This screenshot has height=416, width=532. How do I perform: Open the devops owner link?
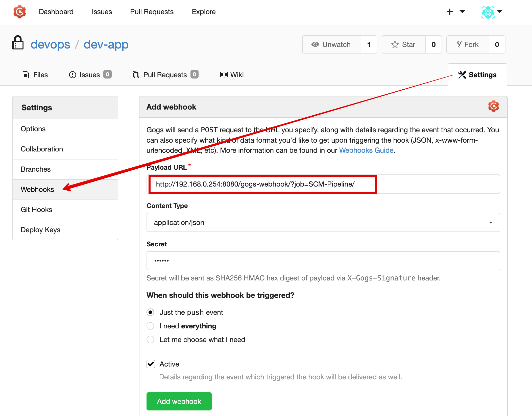(50, 44)
